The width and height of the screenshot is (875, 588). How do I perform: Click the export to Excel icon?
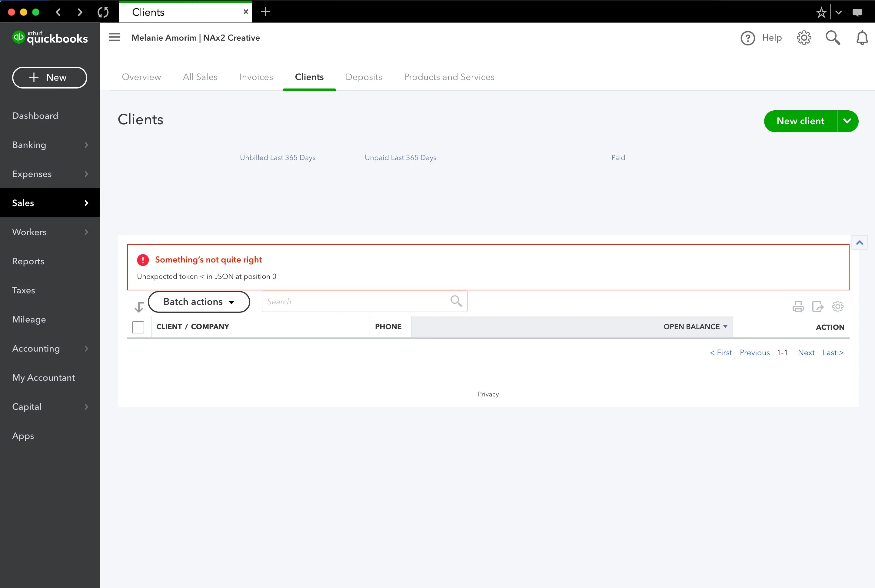(818, 306)
